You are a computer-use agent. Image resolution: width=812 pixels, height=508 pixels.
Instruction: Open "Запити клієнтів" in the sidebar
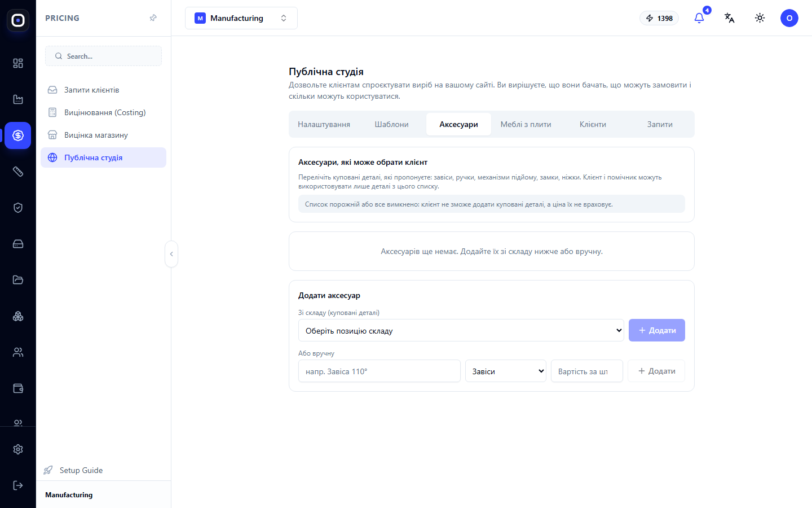pyautogui.click(x=104, y=90)
